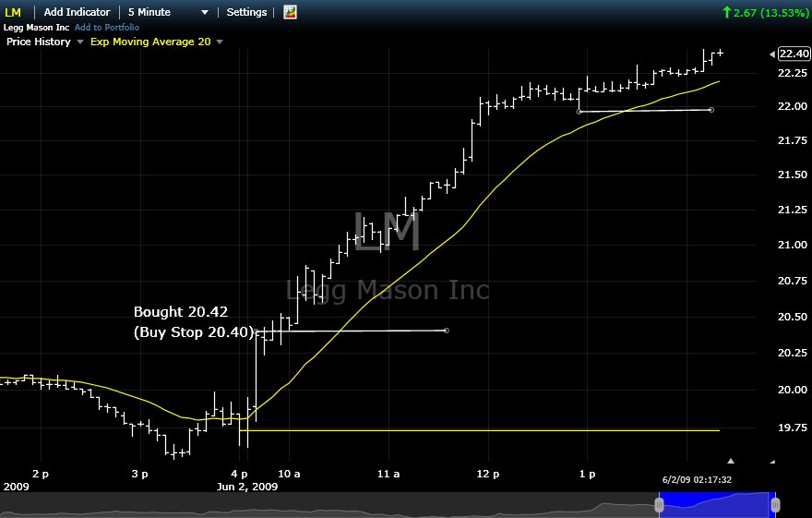The image size is (812, 518).
Task: Expand the Exp Moving Average 20 arrow
Action: [x=220, y=42]
